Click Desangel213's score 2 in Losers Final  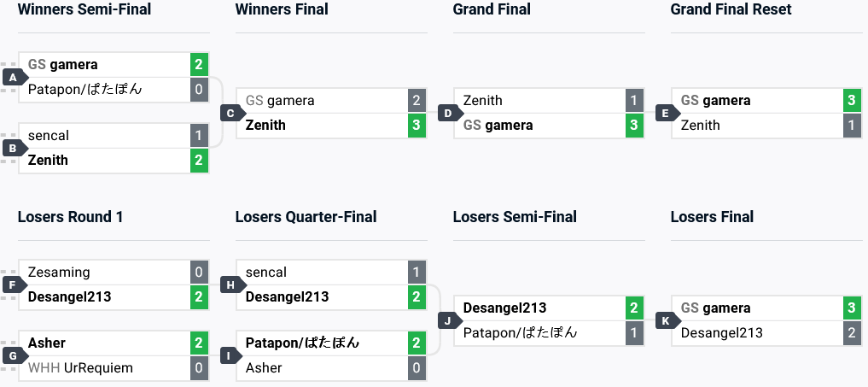point(852,333)
